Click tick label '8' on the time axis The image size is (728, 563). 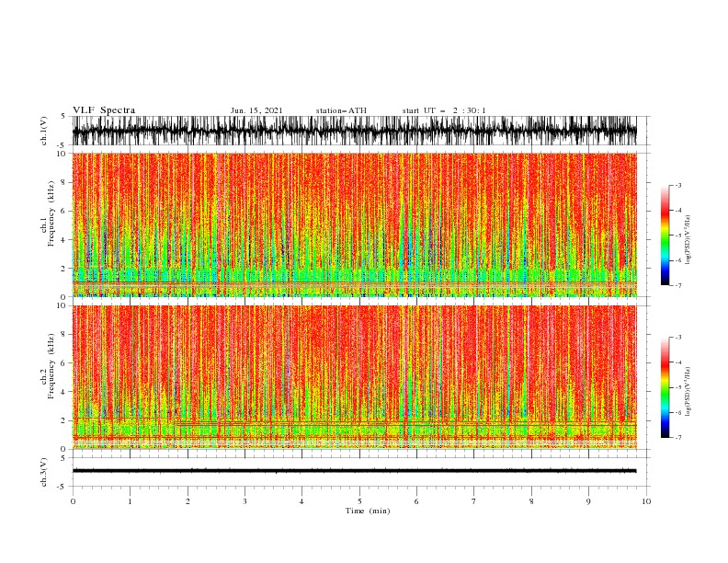[x=531, y=501]
